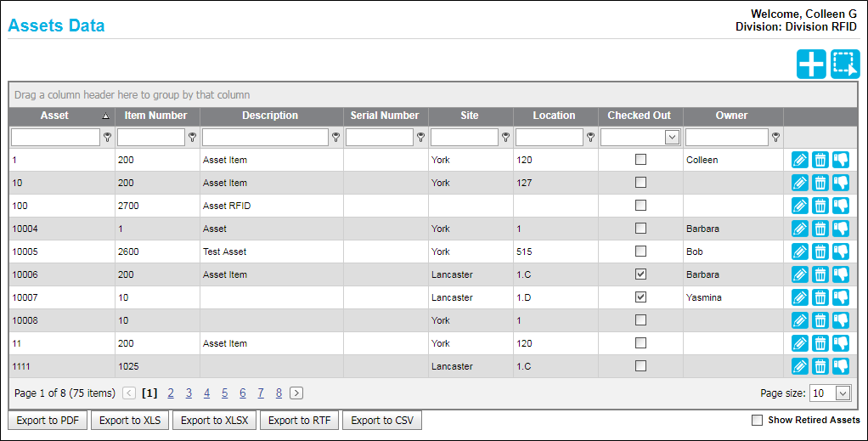Image resolution: width=868 pixels, height=441 pixels.
Task: Click thumbs-down retire icon for asset 1
Action: coord(841,160)
